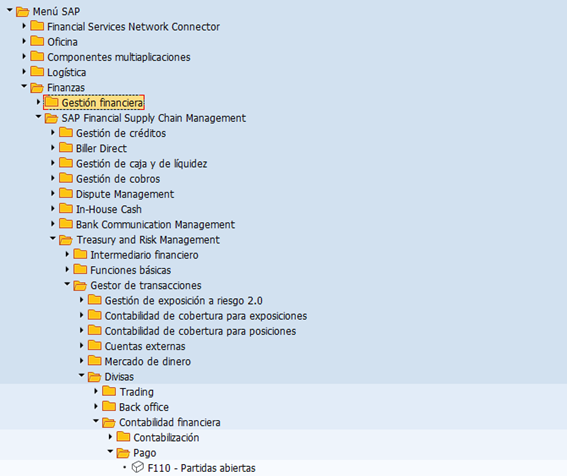Click the Financial Services Network Connector folder icon

coord(37,26)
